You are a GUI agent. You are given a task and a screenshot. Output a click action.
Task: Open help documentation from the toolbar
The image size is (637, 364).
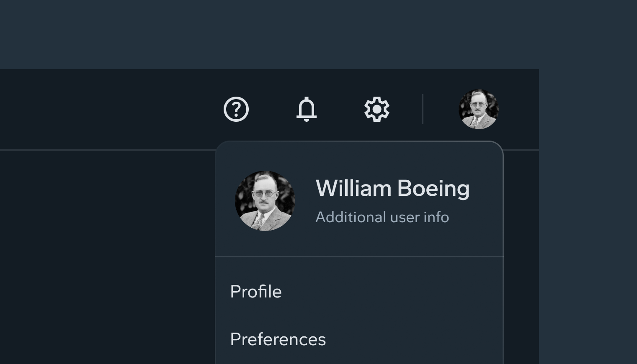[236, 109]
